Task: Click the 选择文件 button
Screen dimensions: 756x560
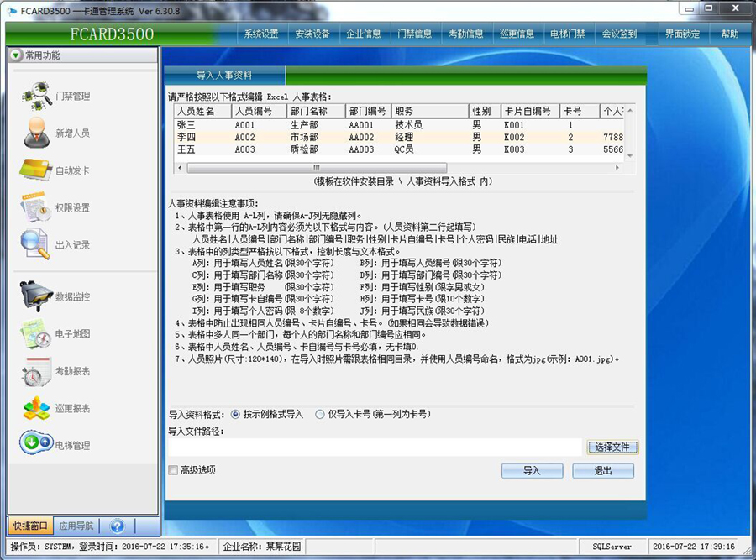Action: point(612,447)
